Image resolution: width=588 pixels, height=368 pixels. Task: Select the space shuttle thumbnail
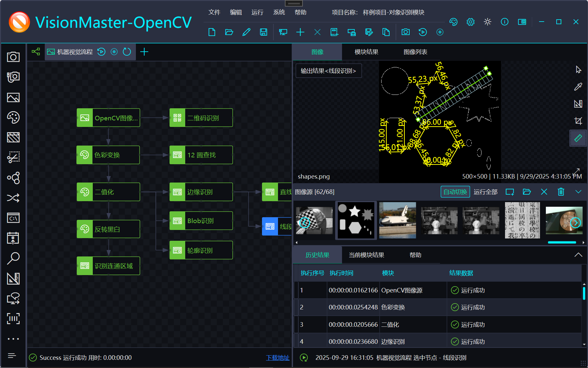(398, 220)
